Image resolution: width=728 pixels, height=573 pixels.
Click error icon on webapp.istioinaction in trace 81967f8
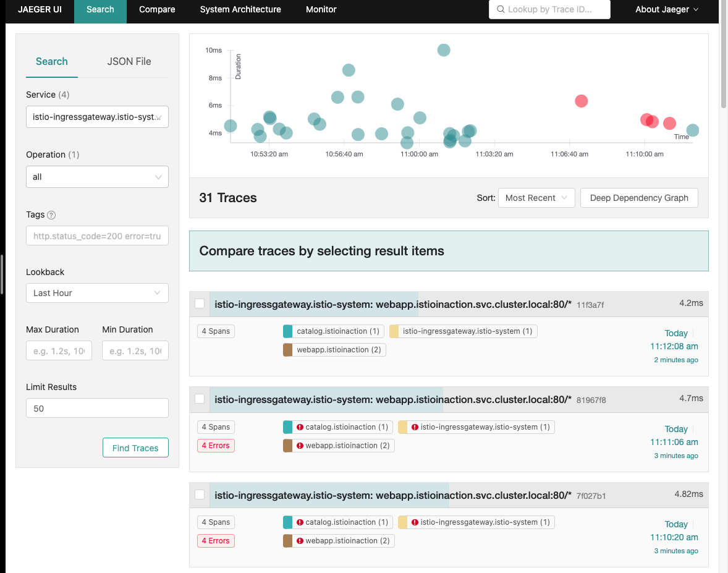tap(300, 446)
